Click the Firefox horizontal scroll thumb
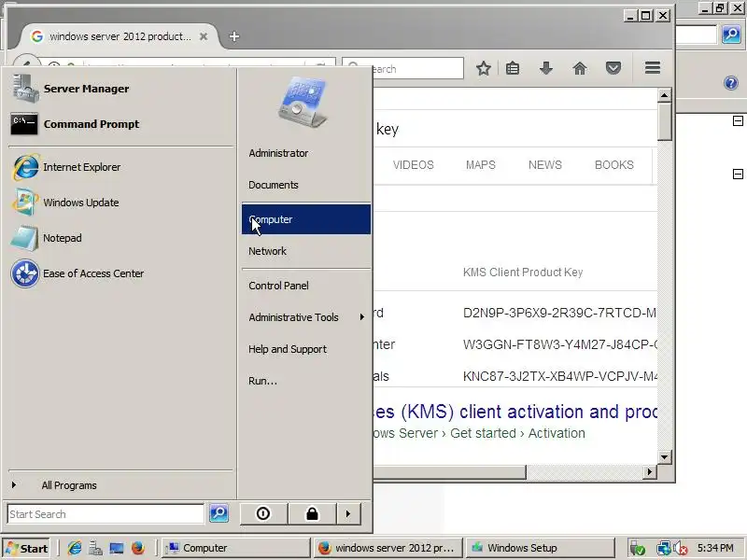 [450, 472]
